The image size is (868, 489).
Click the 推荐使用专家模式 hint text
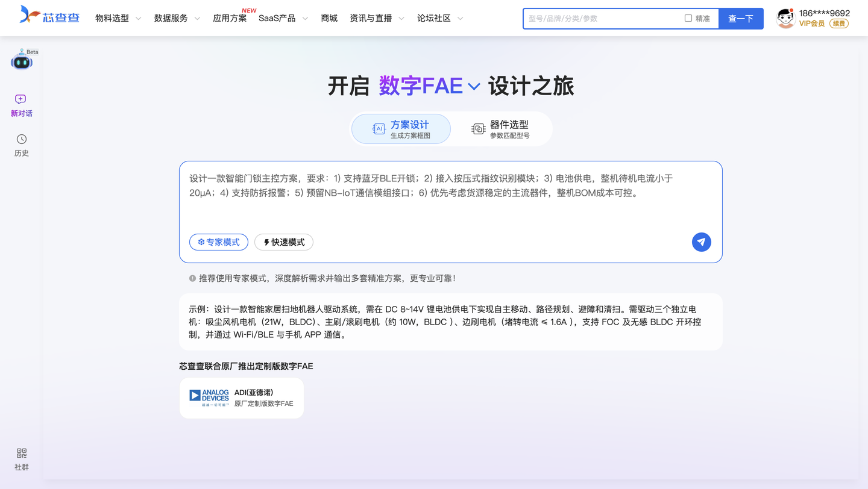pyautogui.click(x=327, y=278)
